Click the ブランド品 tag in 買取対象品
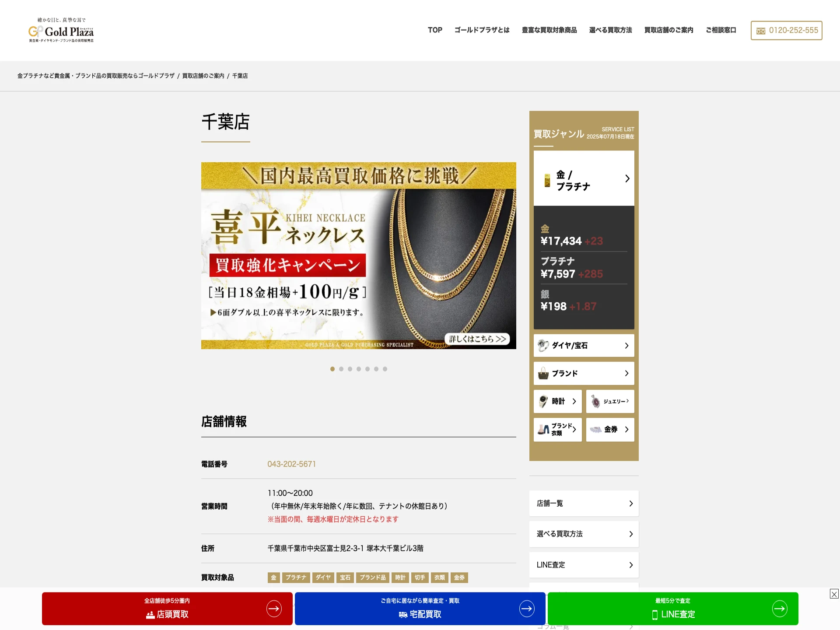 tap(373, 578)
